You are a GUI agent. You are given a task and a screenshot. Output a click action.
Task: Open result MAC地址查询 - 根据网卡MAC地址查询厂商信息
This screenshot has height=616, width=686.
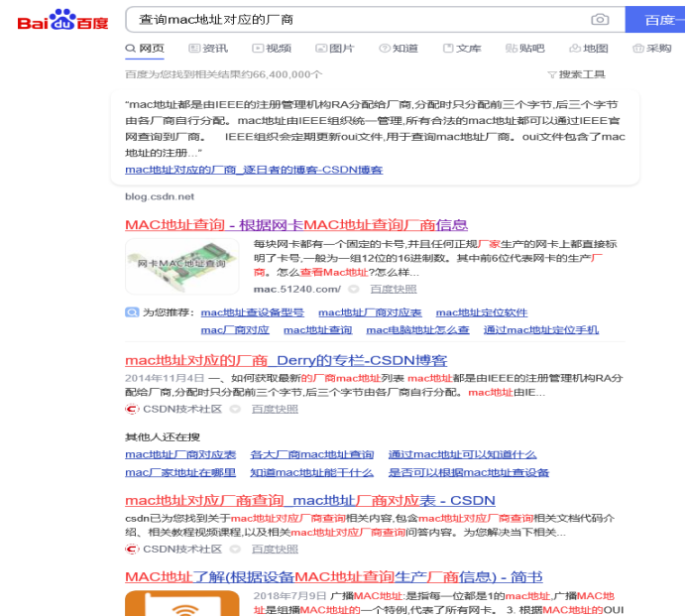(296, 225)
